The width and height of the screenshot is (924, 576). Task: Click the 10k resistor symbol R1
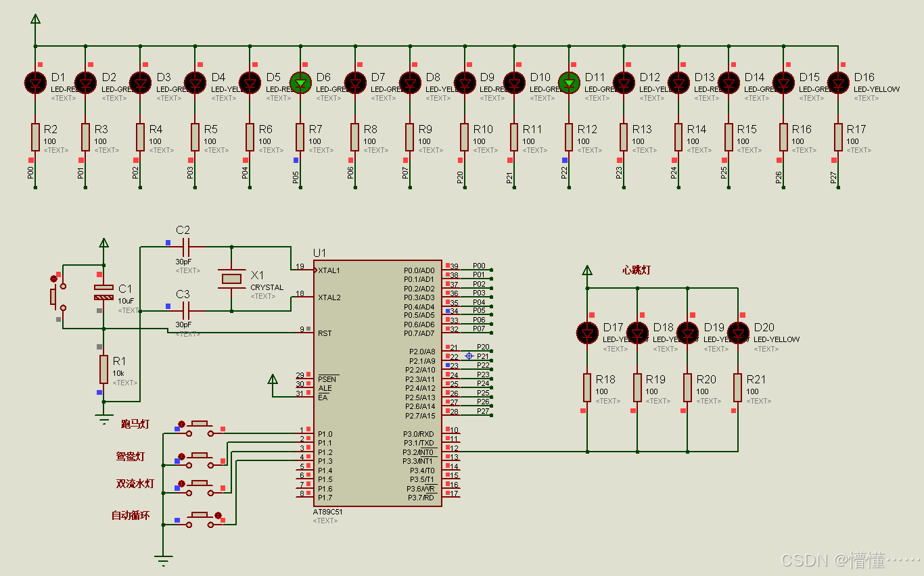103,369
